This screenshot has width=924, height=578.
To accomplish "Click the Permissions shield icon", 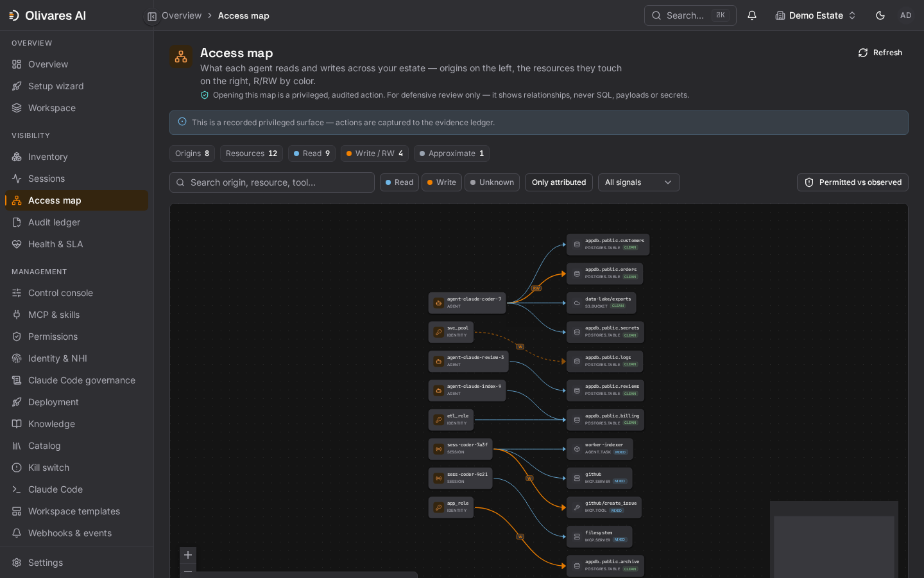I will coord(17,337).
